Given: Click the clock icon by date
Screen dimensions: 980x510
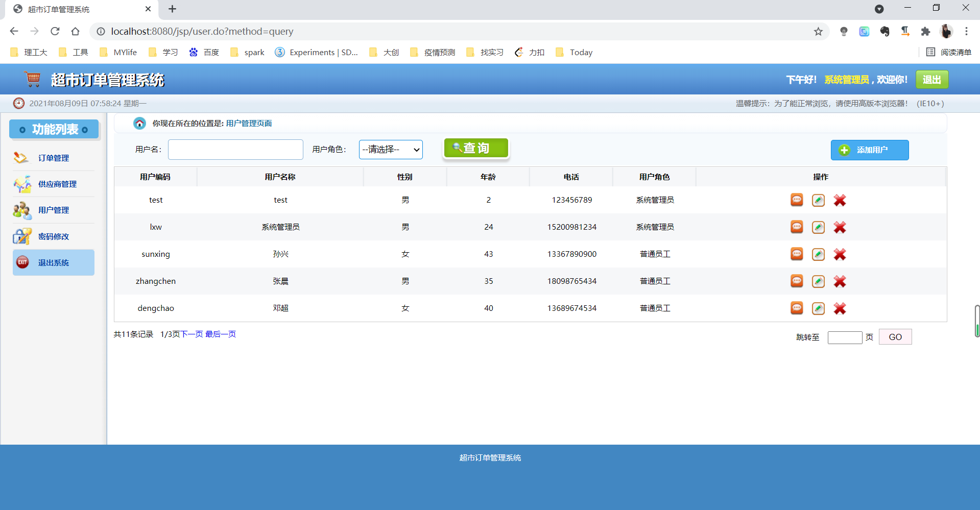Looking at the screenshot, I should pyautogui.click(x=19, y=103).
